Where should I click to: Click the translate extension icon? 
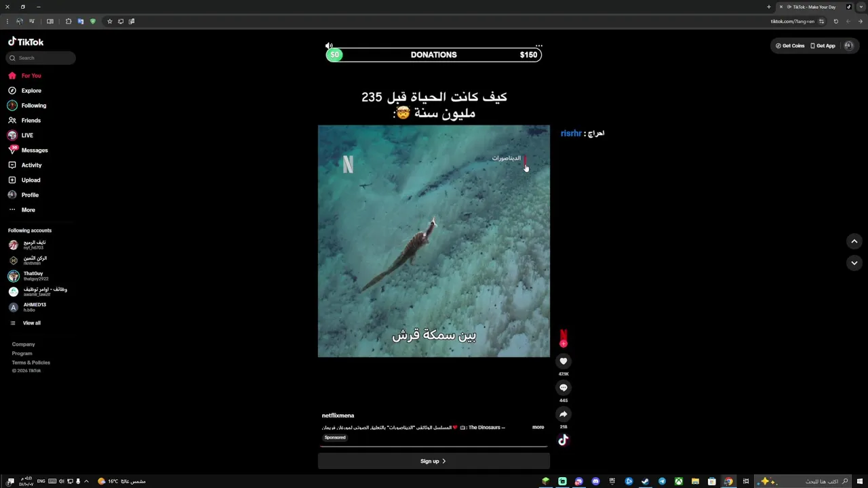pyautogui.click(x=80, y=21)
